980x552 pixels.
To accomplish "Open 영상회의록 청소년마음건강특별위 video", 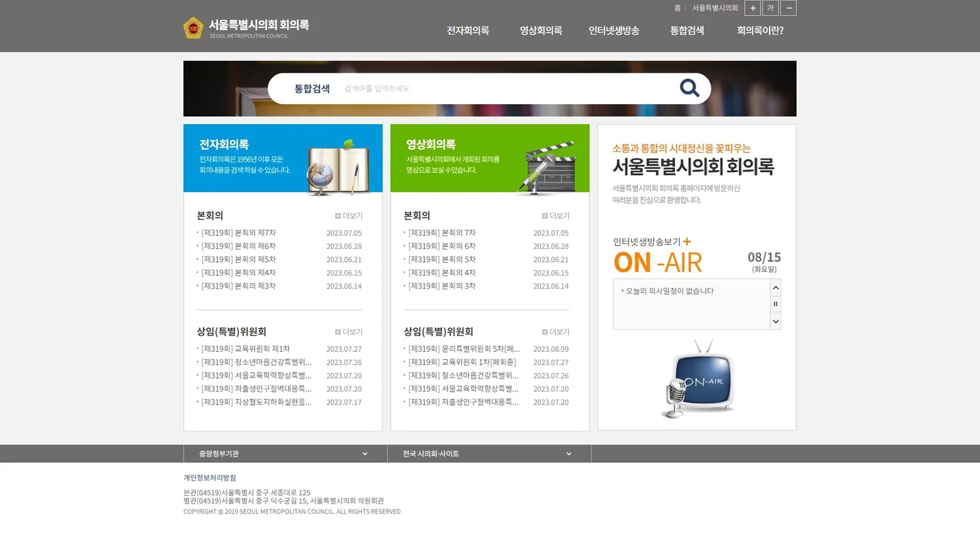I will [x=463, y=376].
